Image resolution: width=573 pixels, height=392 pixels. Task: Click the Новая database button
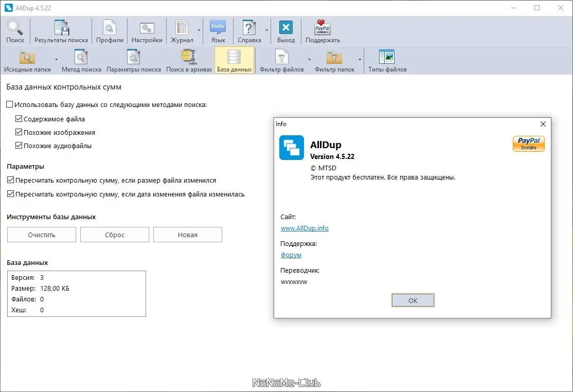click(187, 235)
